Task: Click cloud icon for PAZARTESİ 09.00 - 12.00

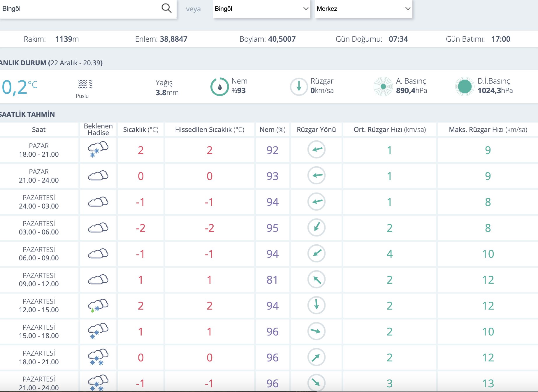Action: tap(98, 279)
